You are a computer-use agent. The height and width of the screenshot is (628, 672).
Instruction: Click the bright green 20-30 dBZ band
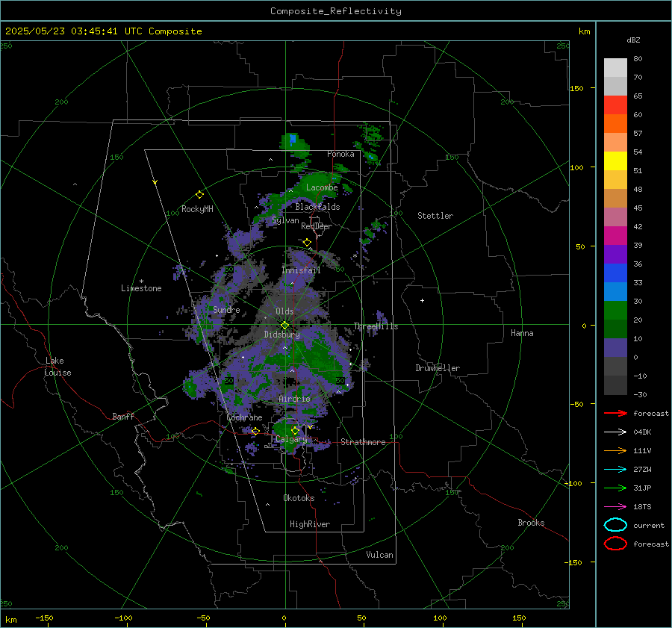tap(615, 311)
